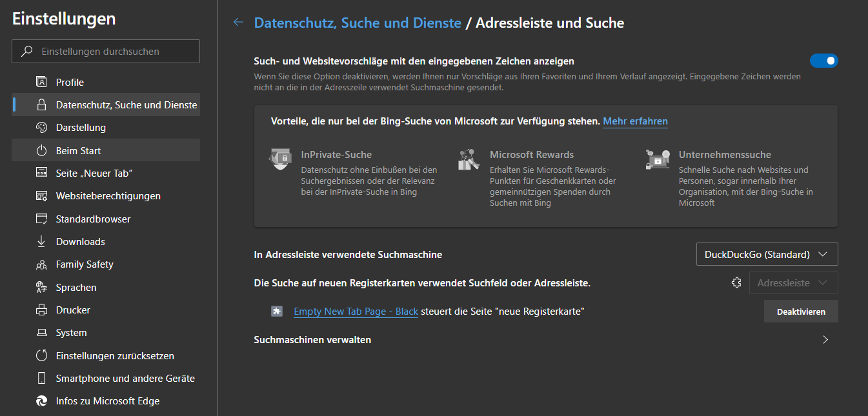Go to Sprachen settings
868x416 pixels.
[x=106, y=287]
